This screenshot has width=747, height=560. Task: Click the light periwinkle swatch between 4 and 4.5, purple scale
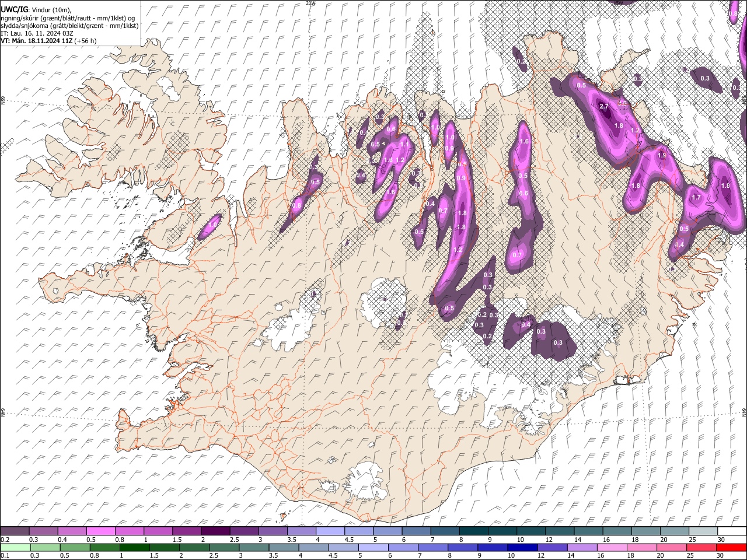(x=329, y=531)
